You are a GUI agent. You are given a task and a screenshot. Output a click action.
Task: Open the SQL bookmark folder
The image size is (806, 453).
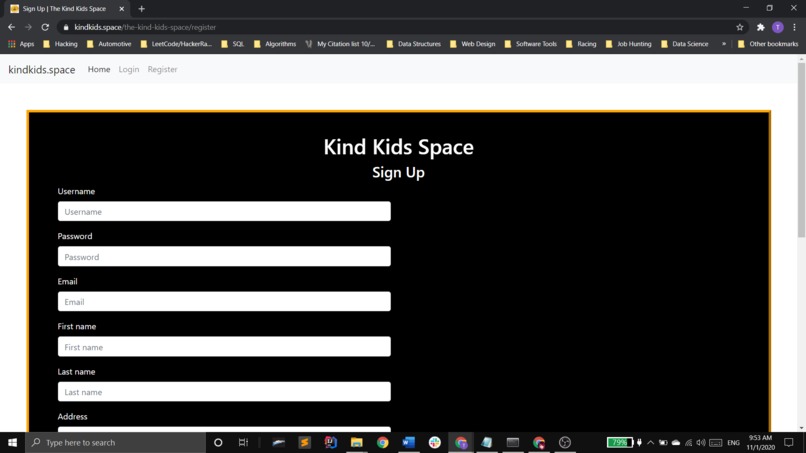tap(232, 44)
